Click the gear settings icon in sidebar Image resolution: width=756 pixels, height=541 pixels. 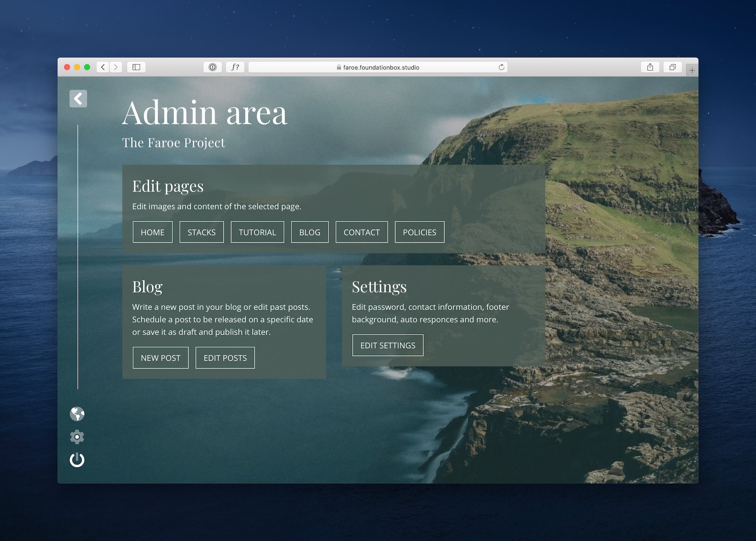pos(77,437)
